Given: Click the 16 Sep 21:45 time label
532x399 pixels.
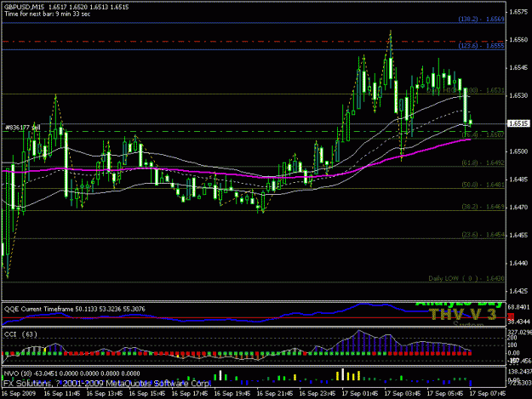Looking at the screenshot, I should pos(275,394).
